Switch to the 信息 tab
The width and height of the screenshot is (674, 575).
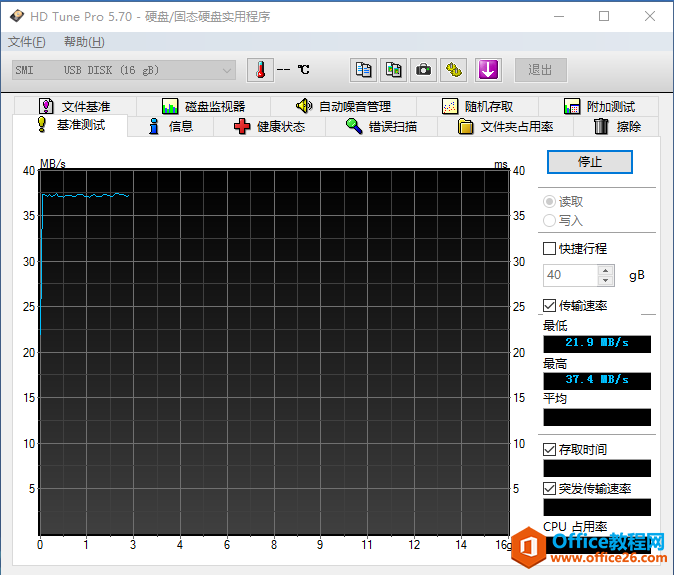(171, 126)
